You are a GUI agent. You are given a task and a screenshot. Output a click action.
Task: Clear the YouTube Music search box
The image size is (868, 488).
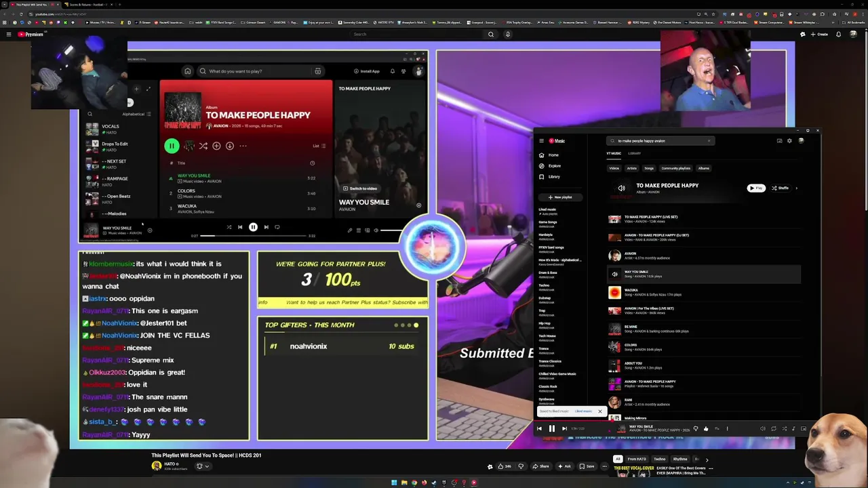click(x=709, y=141)
